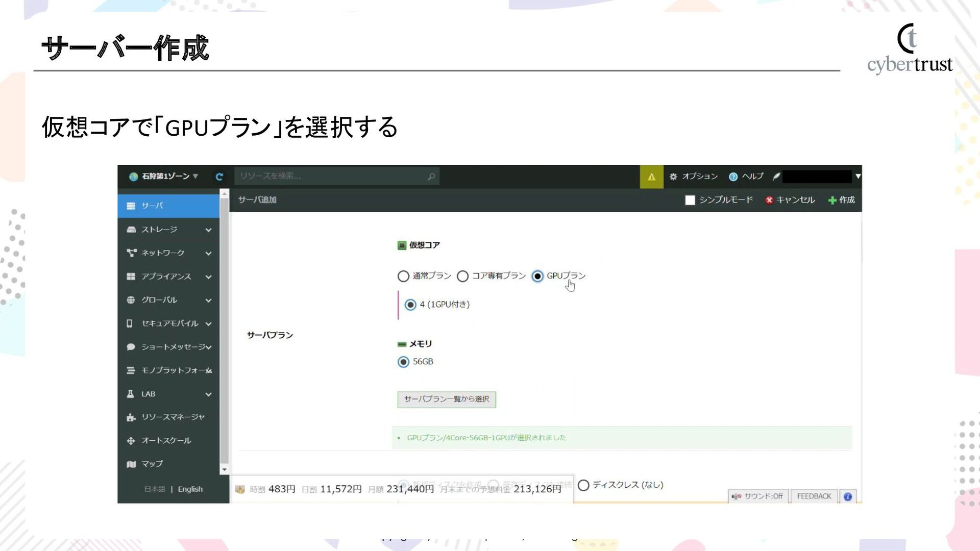This screenshot has width=980, height=551.
Task: Click the sidebar scrollbar up arrow
Action: 224,194
